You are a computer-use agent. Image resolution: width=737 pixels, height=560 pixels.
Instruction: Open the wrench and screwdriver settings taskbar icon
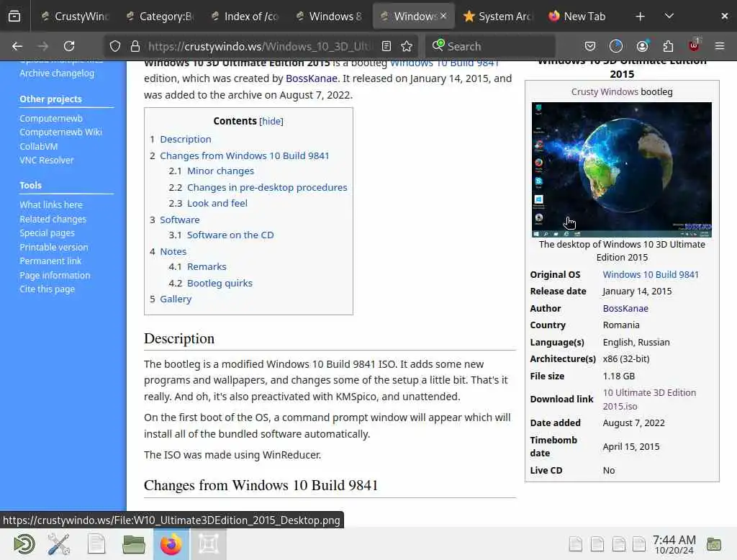tap(59, 544)
